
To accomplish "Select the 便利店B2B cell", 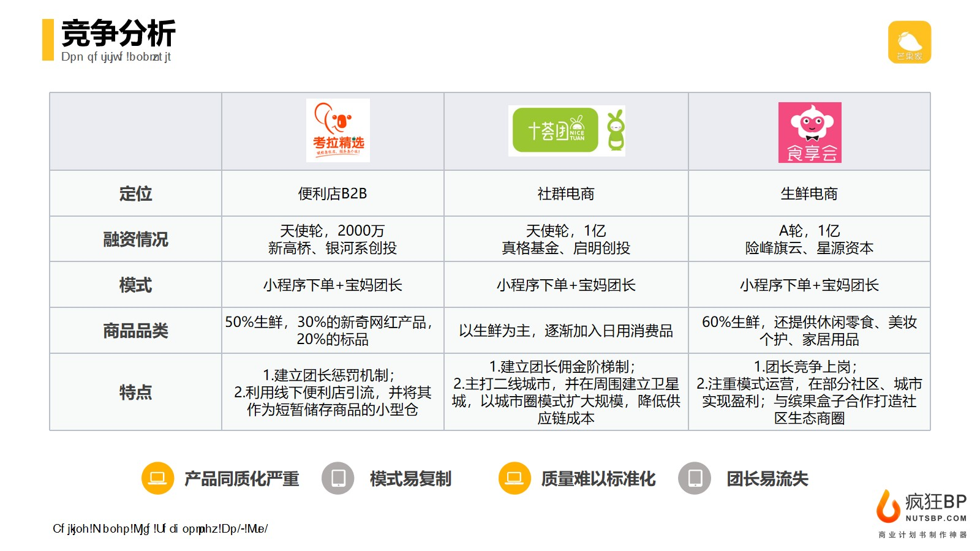I will click(x=333, y=193).
